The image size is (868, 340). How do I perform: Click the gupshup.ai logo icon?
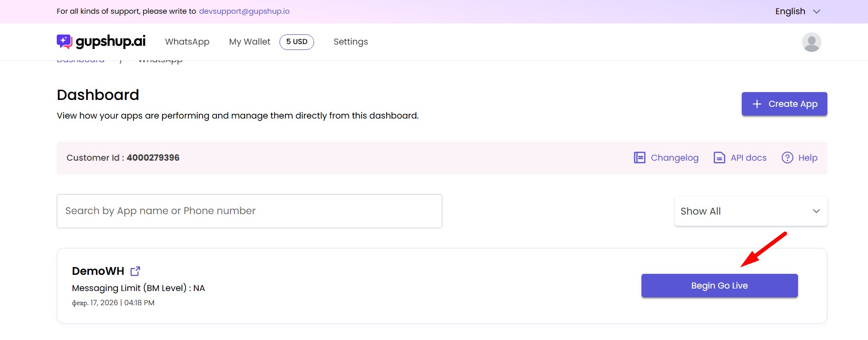[64, 42]
